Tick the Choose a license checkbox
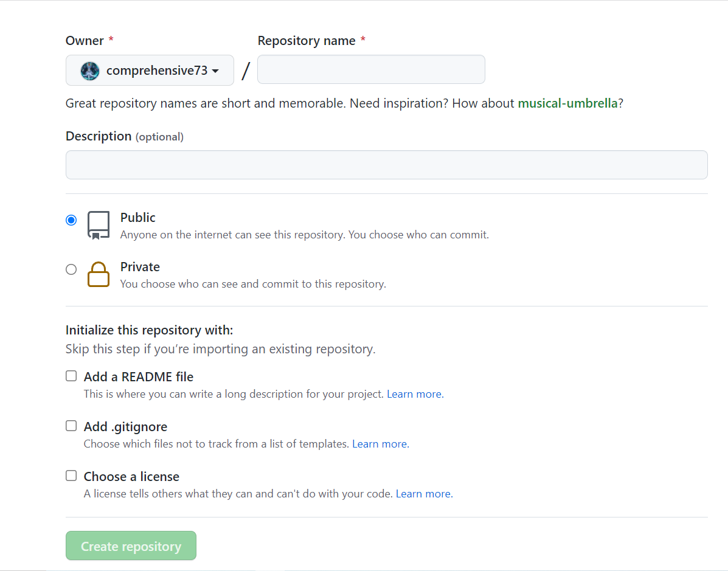 tap(71, 476)
